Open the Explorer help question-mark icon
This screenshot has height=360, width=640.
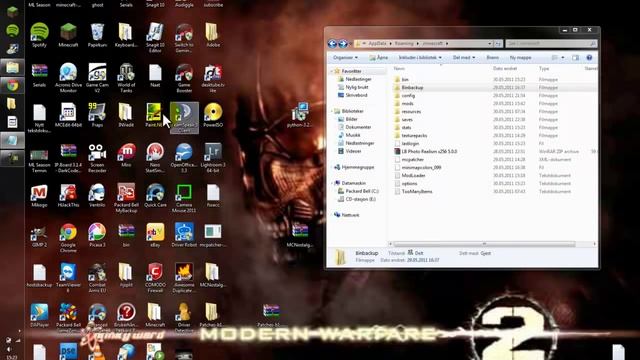point(589,58)
